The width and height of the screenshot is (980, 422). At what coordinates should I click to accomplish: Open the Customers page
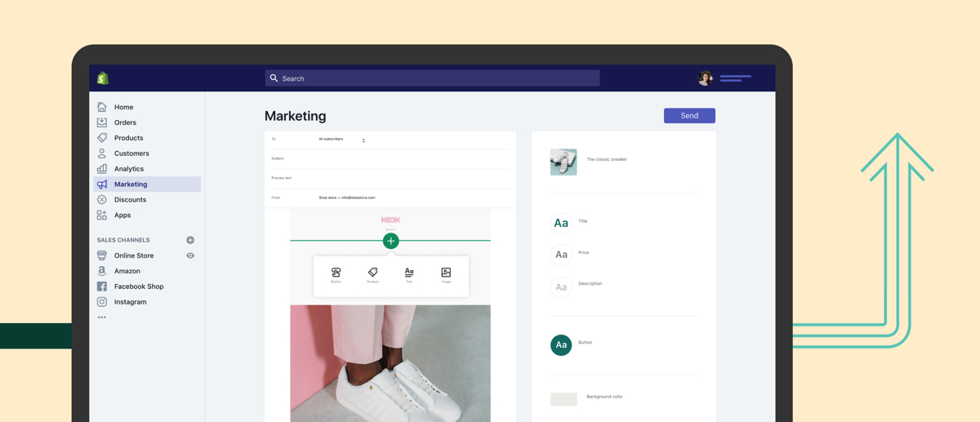click(131, 153)
